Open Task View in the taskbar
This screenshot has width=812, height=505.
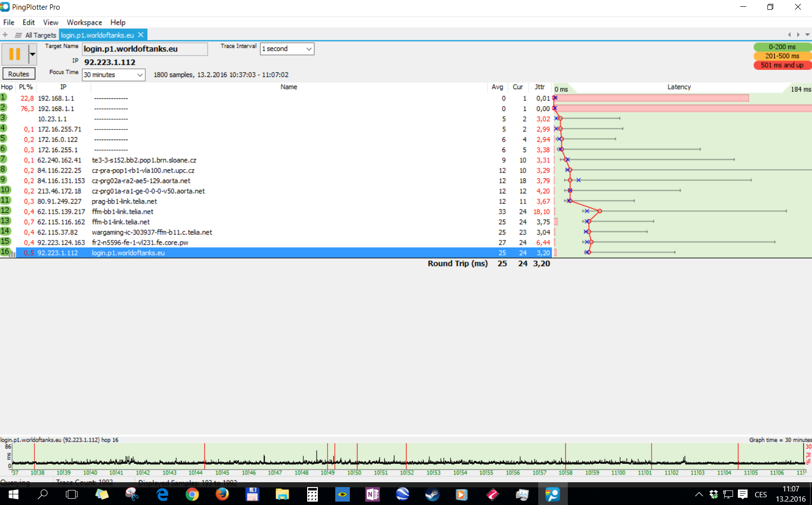point(72,494)
